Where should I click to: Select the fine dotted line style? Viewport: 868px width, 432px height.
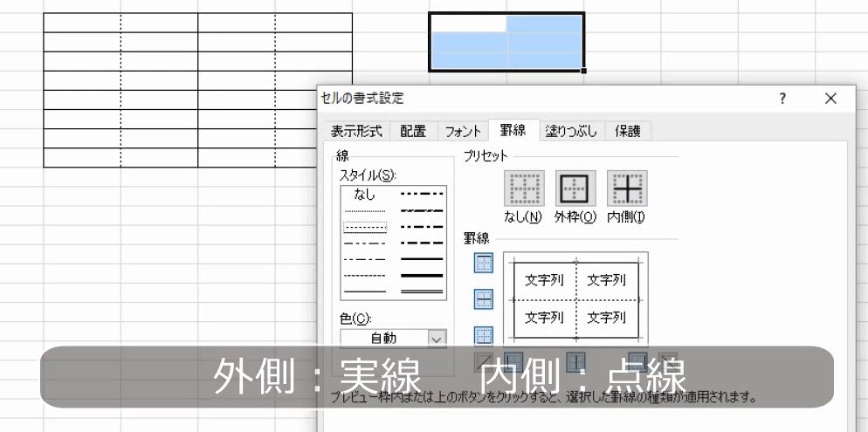coord(365,211)
